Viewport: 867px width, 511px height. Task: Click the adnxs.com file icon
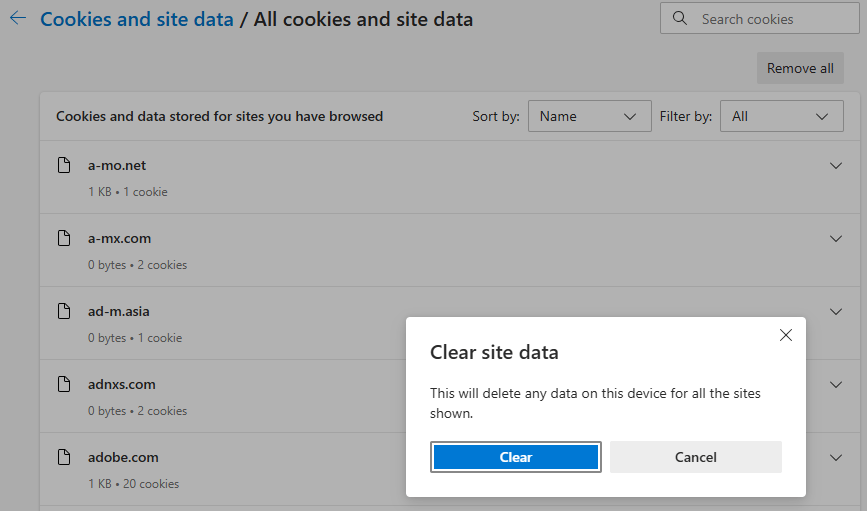pos(64,384)
